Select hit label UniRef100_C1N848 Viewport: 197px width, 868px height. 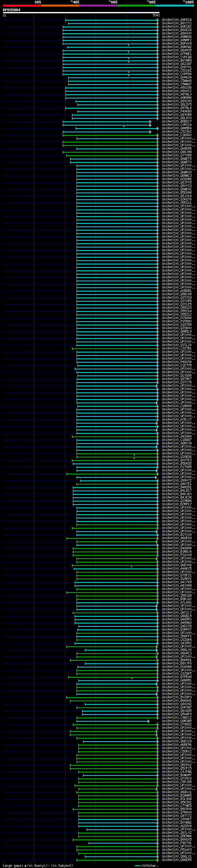(176, 406)
